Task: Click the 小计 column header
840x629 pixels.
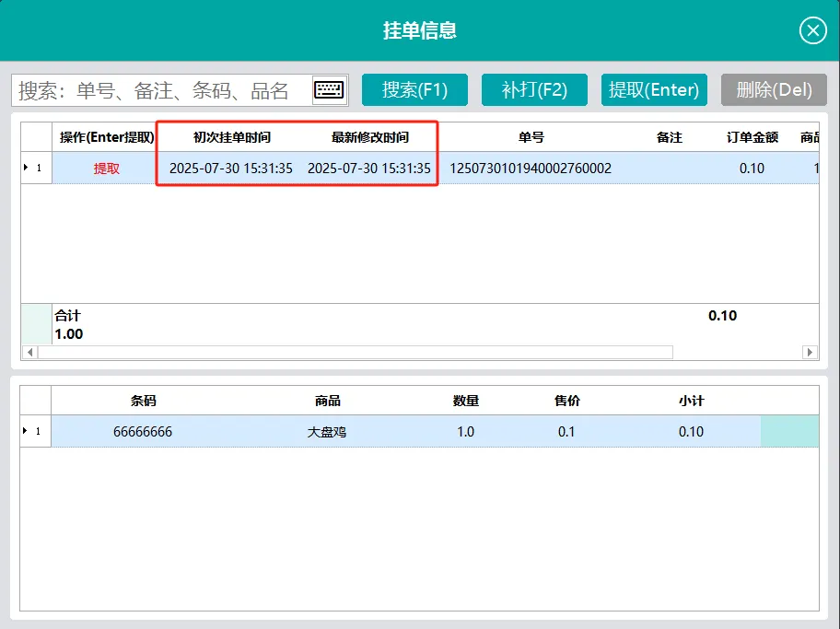Action: coord(691,401)
